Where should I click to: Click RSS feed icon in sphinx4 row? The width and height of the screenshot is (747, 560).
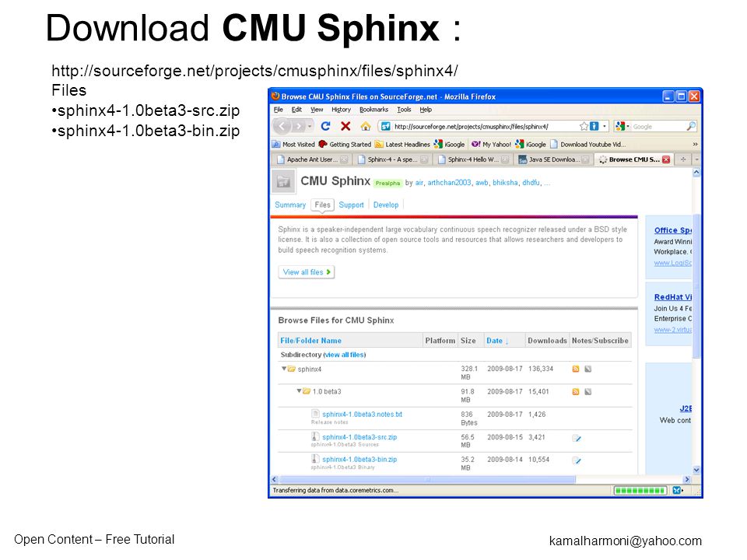(576, 369)
